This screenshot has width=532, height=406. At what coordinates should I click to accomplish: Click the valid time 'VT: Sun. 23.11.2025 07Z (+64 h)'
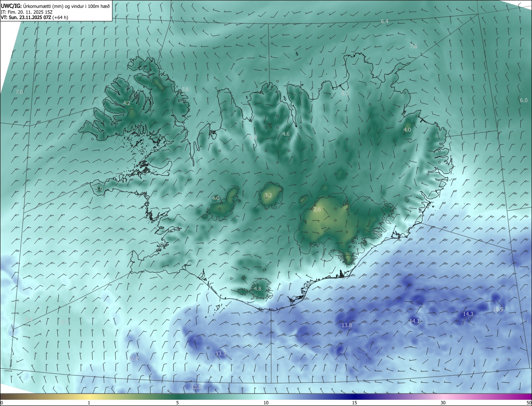click(x=34, y=18)
